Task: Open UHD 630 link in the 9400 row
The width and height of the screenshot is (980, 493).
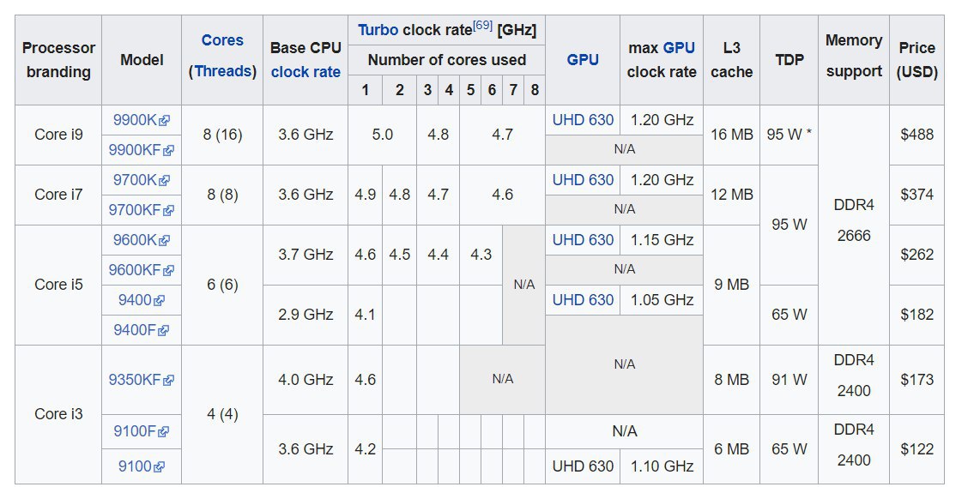Action: point(583,300)
